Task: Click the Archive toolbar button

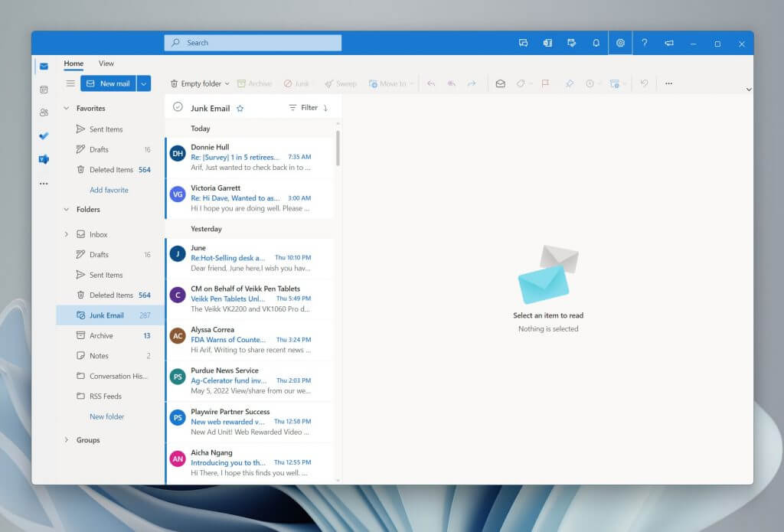Action: (254, 83)
